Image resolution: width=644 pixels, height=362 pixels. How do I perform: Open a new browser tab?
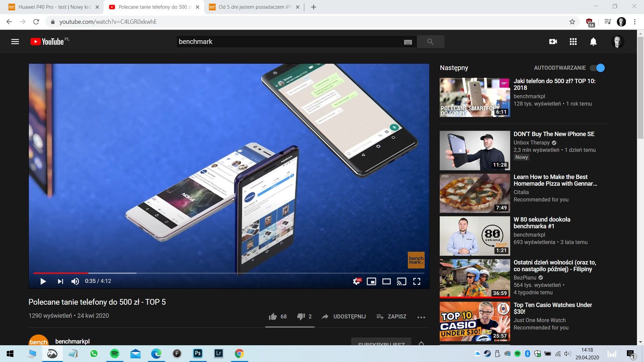click(314, 7)
